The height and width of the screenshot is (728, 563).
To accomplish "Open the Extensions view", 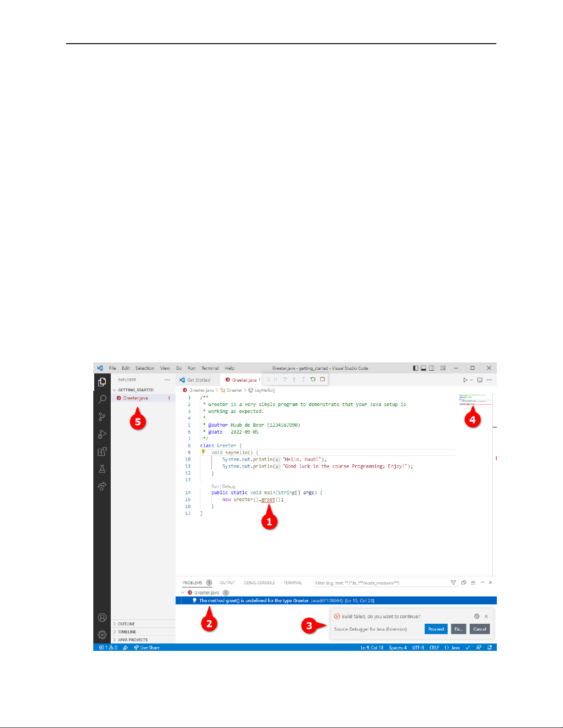I will 102,451.
